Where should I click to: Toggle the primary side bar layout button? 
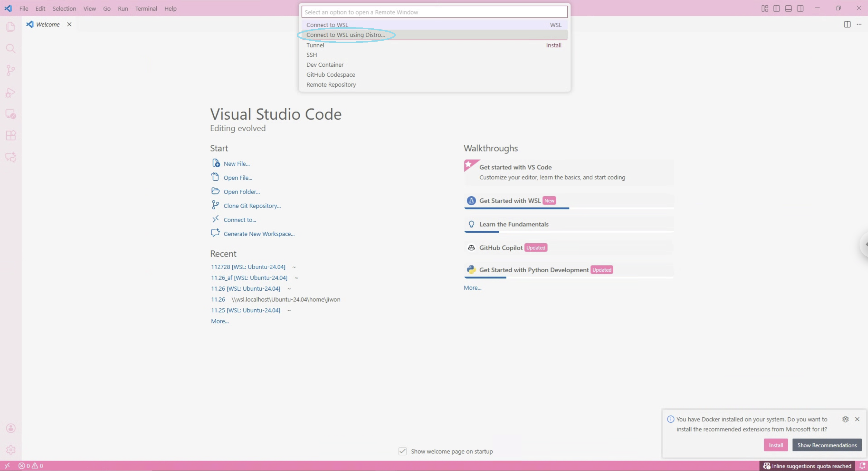tap(776, 8)
